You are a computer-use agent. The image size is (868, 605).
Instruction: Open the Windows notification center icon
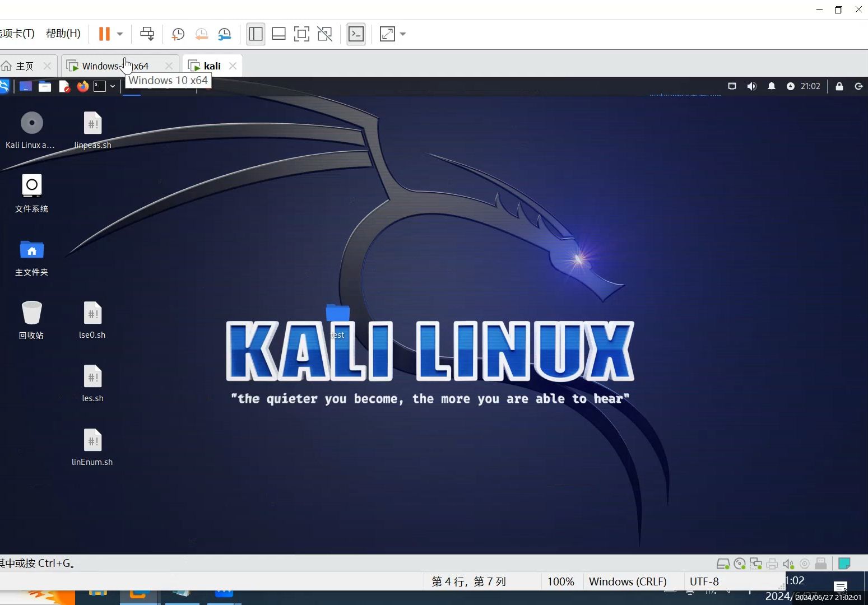pos(841,587)
